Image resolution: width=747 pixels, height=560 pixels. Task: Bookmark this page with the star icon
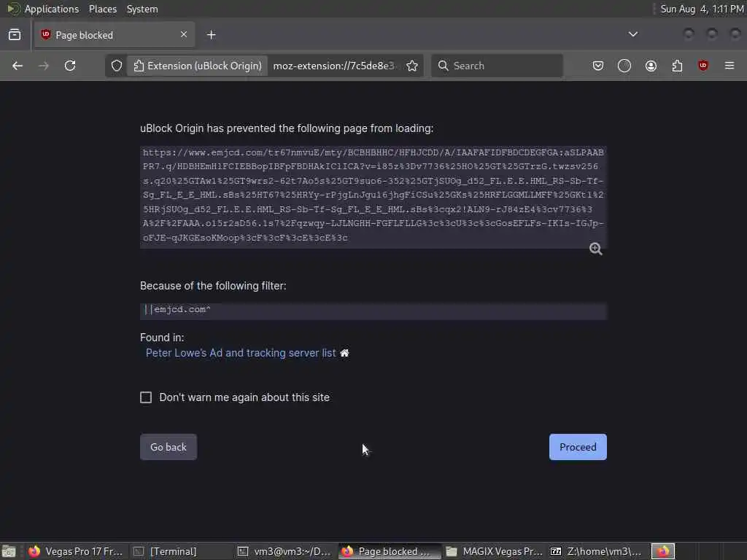click(x=412, y=66)
